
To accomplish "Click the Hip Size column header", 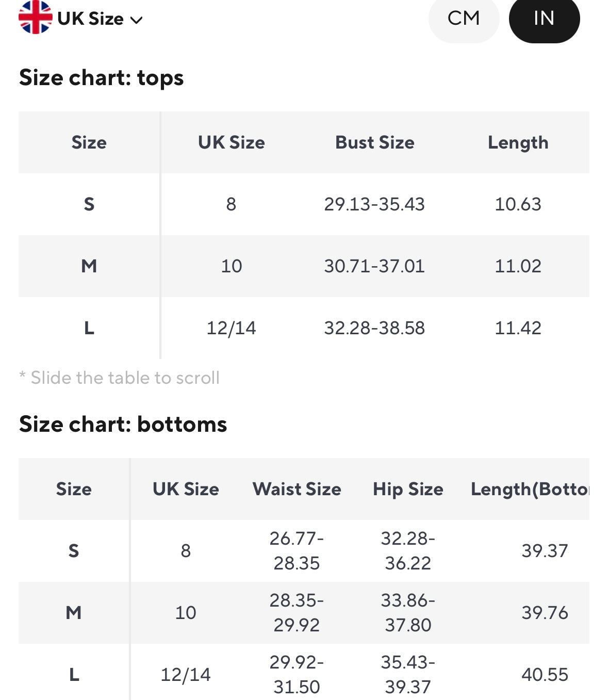I will click(x=408, y=489).
